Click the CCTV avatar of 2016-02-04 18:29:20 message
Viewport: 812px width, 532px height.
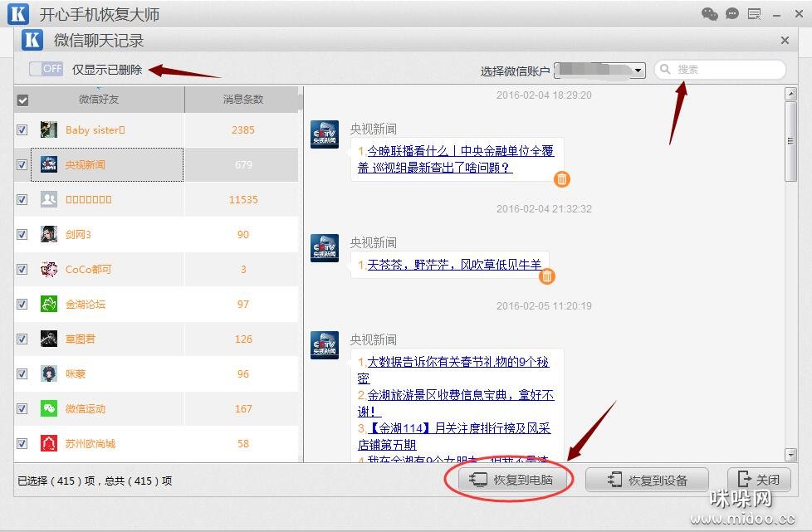point(325,134)
